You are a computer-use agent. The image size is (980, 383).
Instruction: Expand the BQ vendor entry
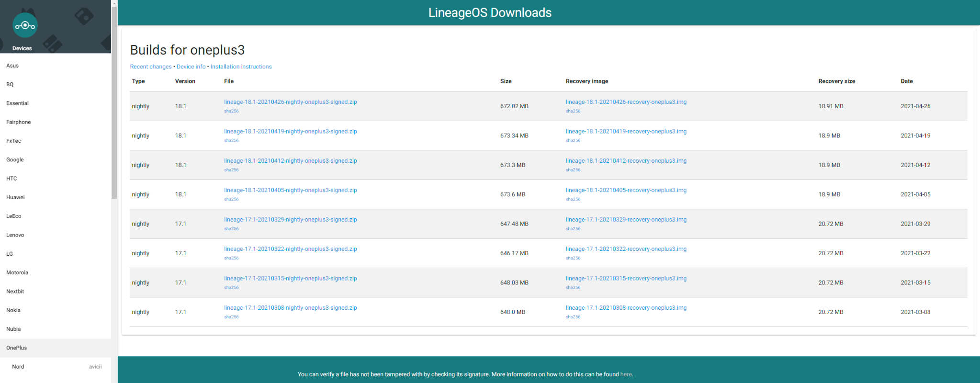(x=56, y=84)
